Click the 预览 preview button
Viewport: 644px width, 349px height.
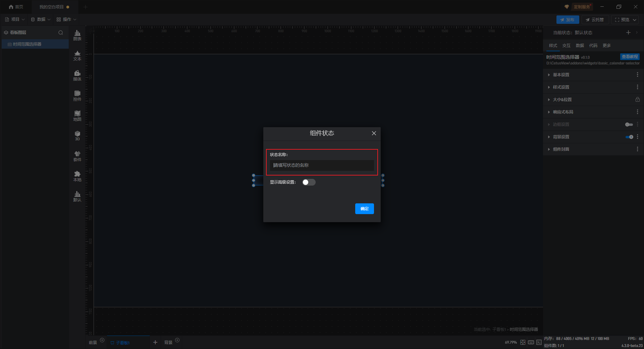pos(622,20)
